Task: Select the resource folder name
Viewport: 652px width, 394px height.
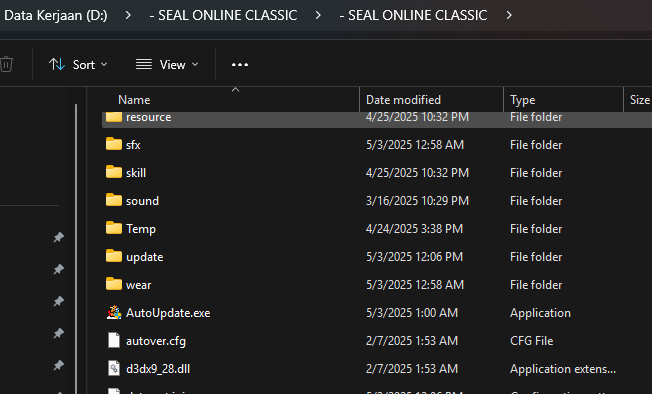Action: coord(148,117)
